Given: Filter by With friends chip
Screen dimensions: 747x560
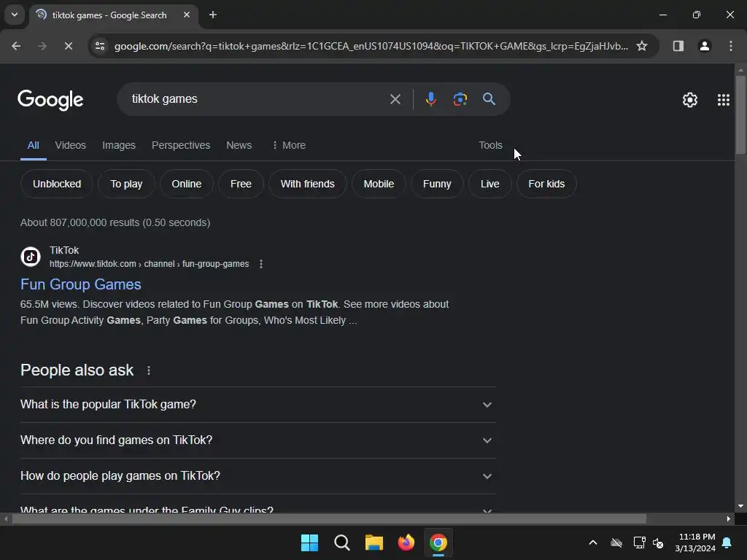Looking at the screenshot, I should click(307, 184).
